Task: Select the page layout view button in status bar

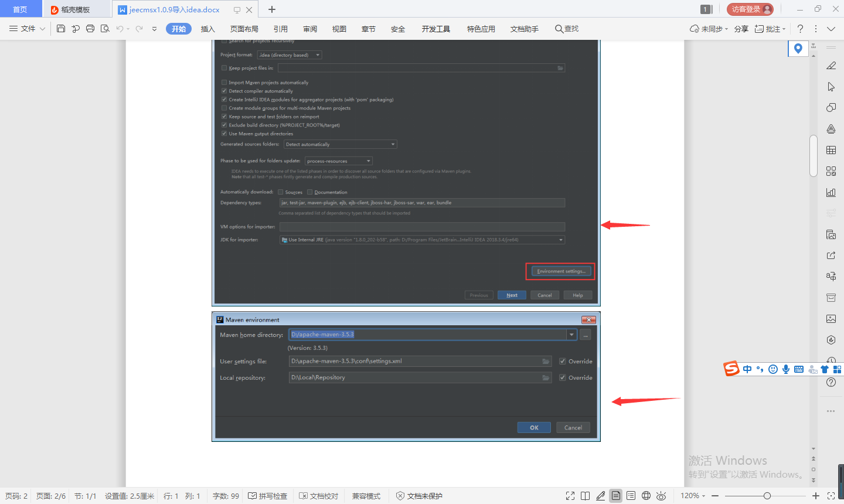Action: 616,496
